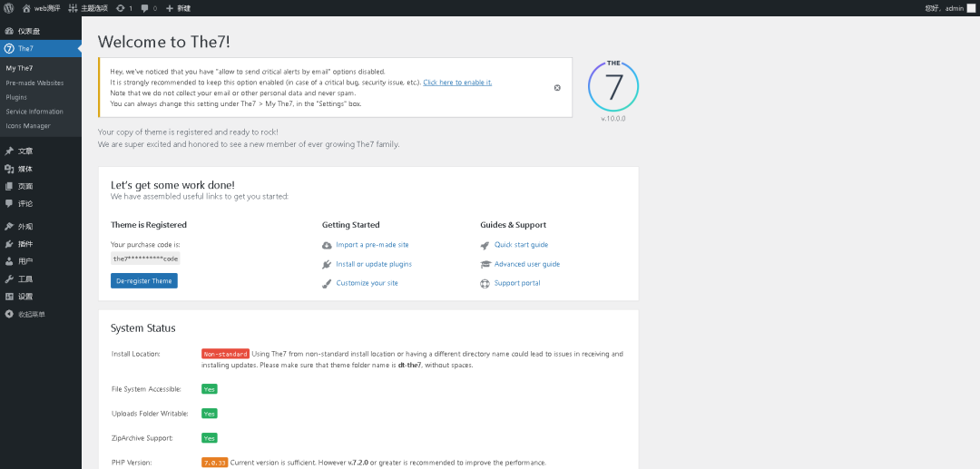
Task: Click the System Status heading
Action: tap(143, 327)
